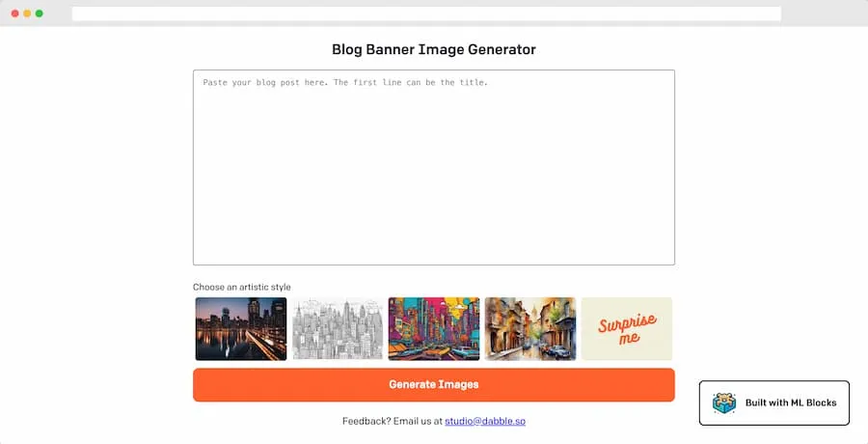Click the Blog Banner Image Generator heading
Viewport: 868px width, 444px height.
tap(434, 49)
